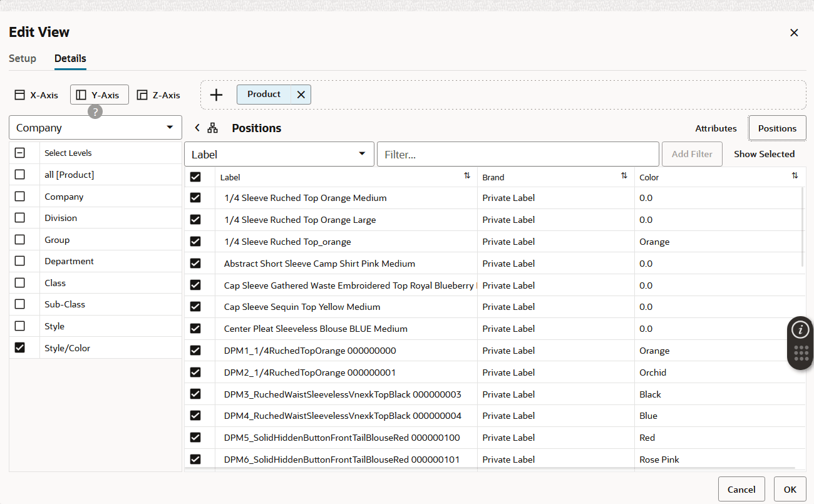814x504 pixels.
Task: Open the grid dots icon below the info icon
Action: pyautogui.click(x=800, y=354)
